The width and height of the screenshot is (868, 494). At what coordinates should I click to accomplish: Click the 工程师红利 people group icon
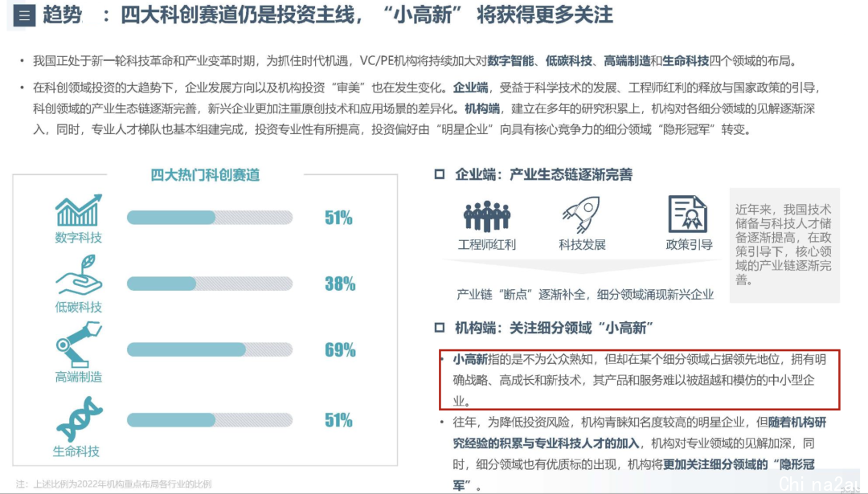(487, 216)
